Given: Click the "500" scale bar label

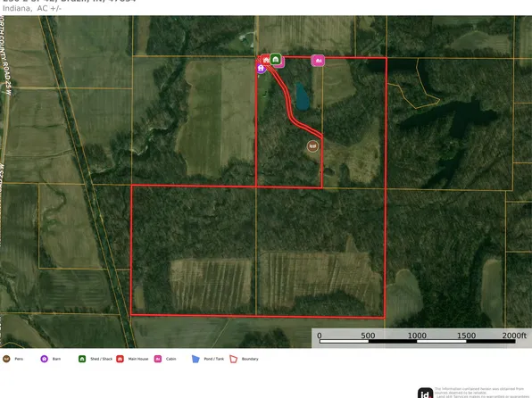Looking at the screenshot, I should click(x=368, y=336).
